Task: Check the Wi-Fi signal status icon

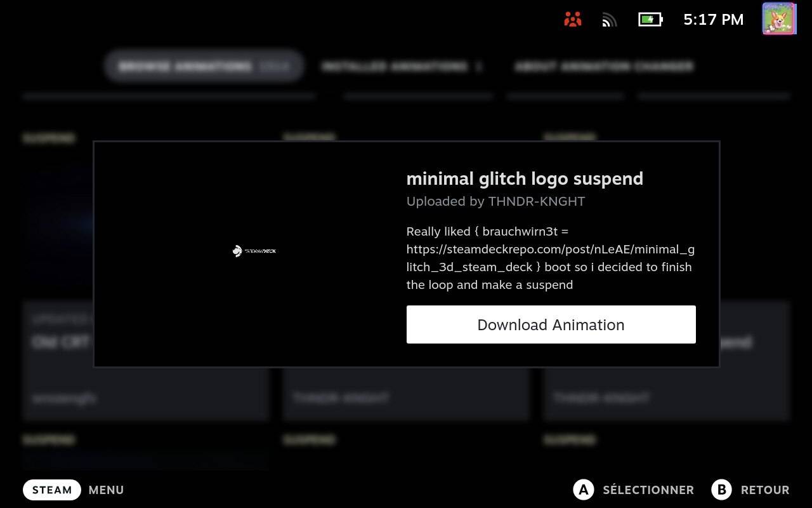Action: 609,20
